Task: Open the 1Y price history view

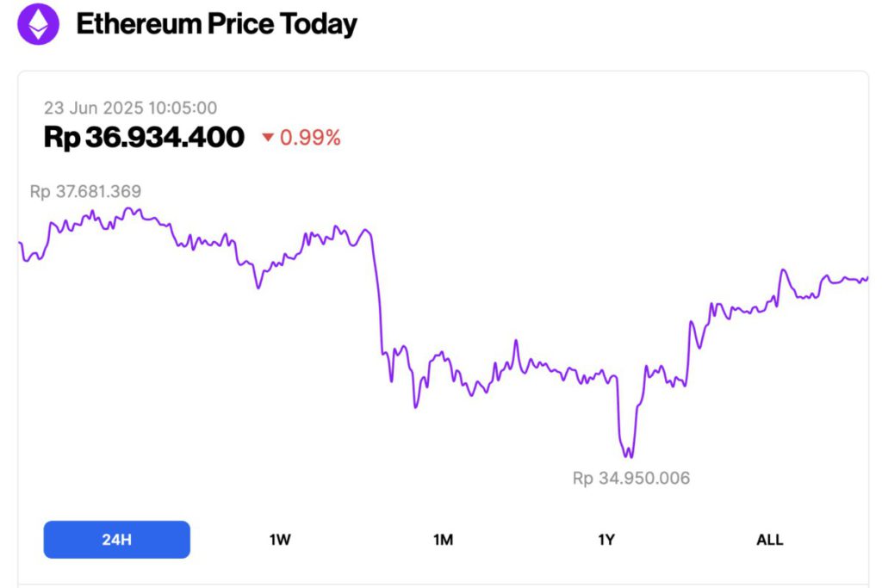Action: click(x=606, y=540)
